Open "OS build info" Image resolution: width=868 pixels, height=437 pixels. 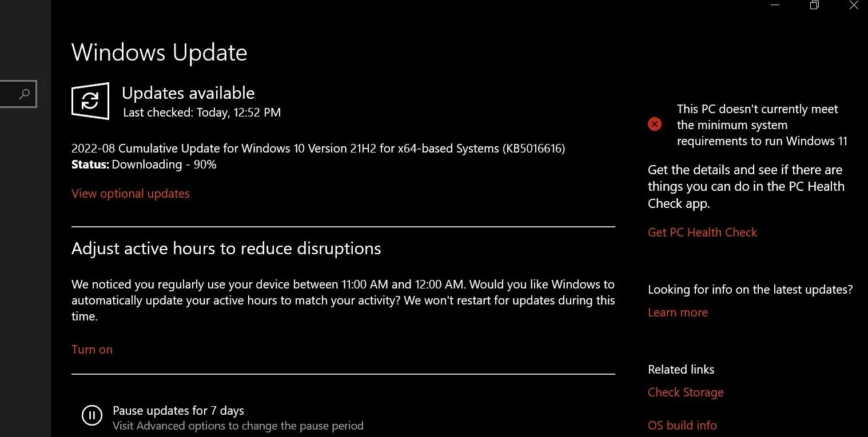click(682, 425)
